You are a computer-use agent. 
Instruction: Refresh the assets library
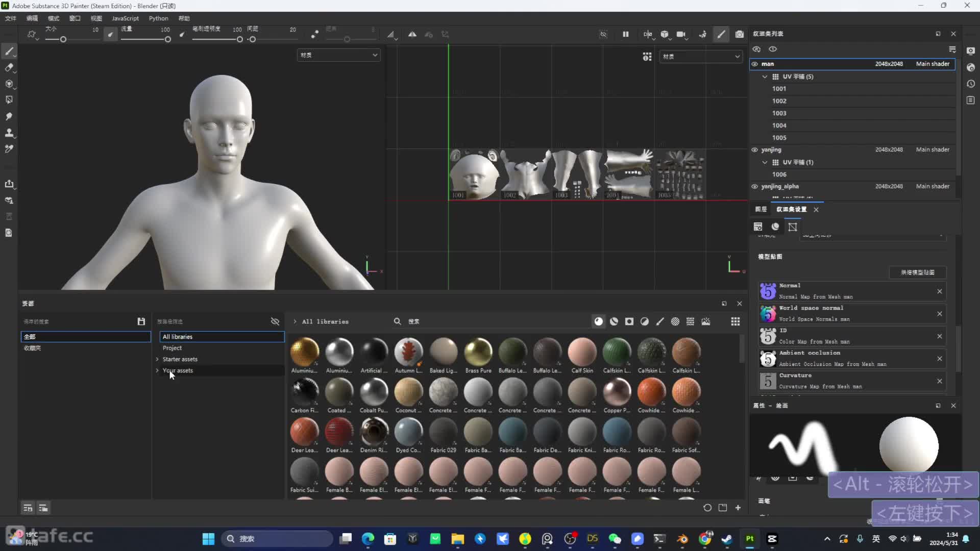click(x=707, y=508)
